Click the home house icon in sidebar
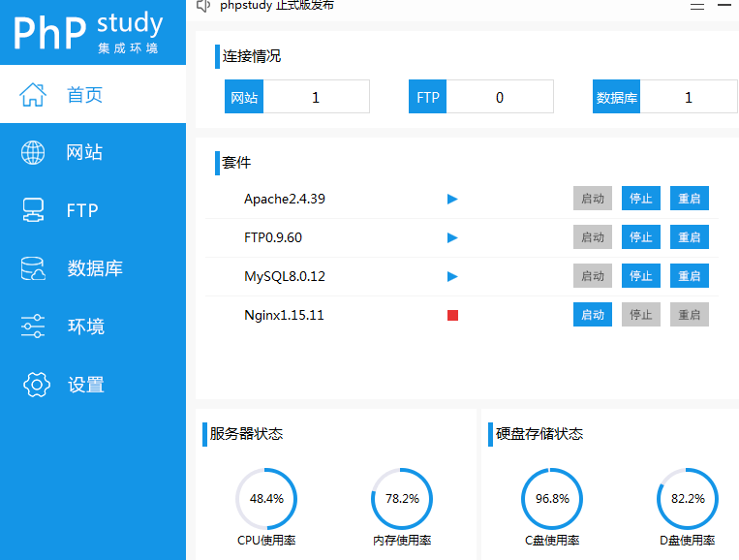739x560 pixels. pyautogui.click(x=33, y=95)
